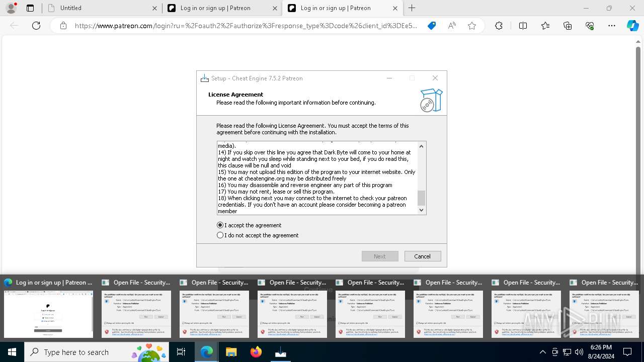The width and height of the screenshot is (644, 362).
Task: Close the active Patreon tab
Action: tap(395, 8)
